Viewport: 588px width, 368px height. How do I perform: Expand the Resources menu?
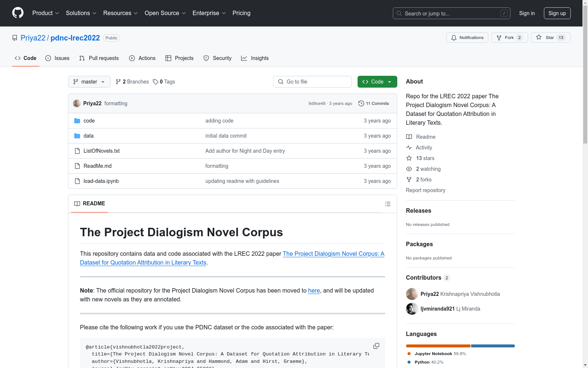[121, 13]
